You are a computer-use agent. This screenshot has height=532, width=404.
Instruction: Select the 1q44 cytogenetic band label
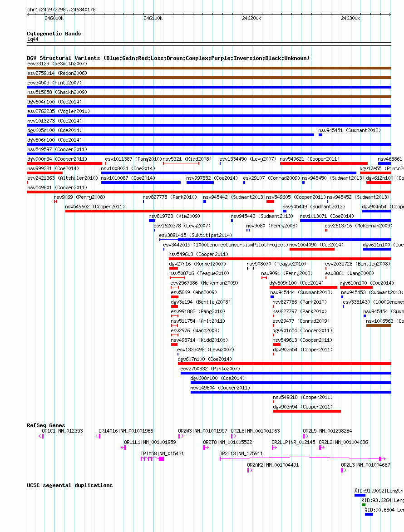click(33, 39)
